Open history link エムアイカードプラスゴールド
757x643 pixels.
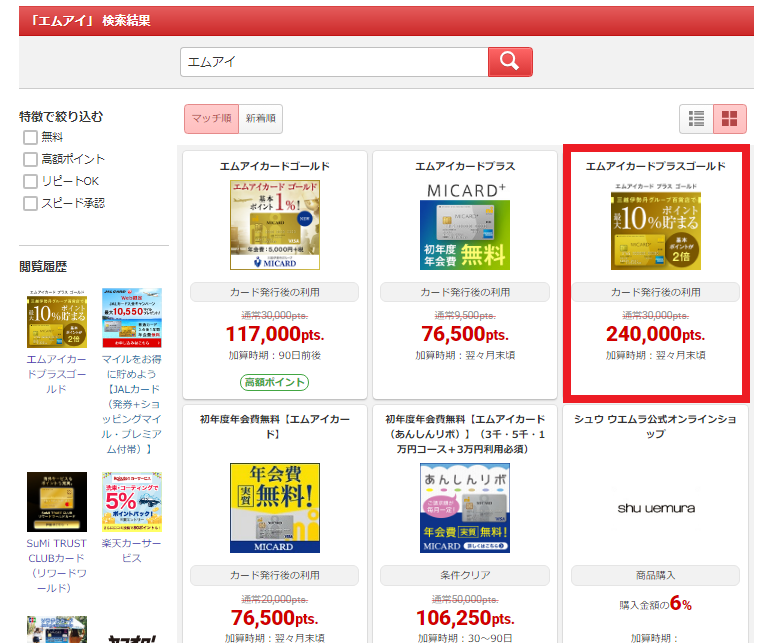(56, 374)
